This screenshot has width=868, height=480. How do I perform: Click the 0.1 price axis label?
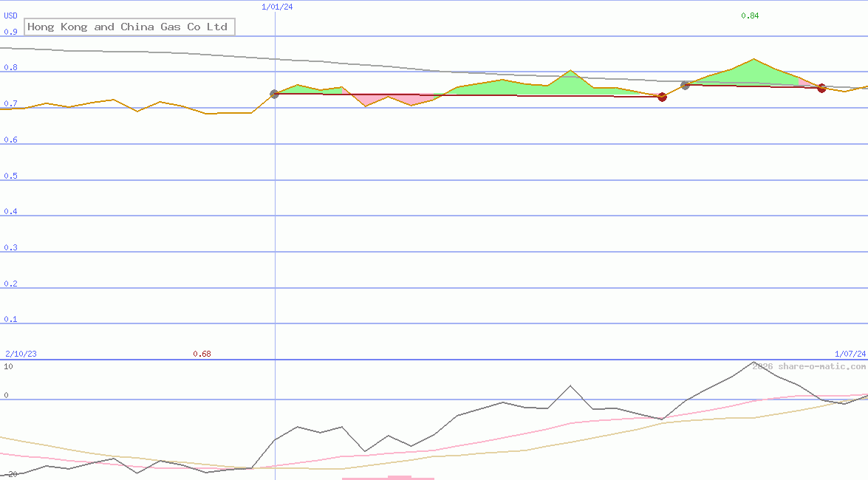(10, 319)
